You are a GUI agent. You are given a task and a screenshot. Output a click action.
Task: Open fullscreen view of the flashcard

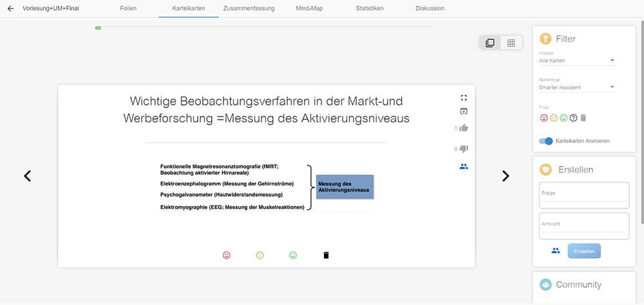click(464, 98)
